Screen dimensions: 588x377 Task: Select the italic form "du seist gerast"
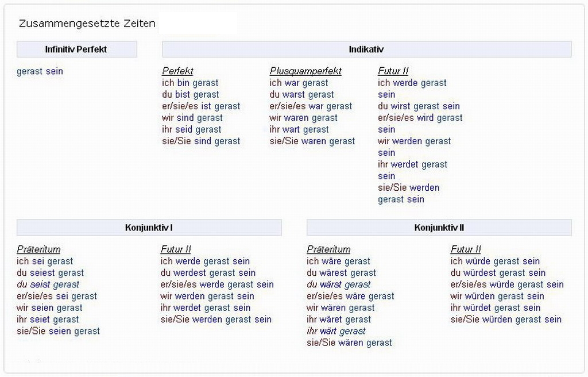coord(48,284)
